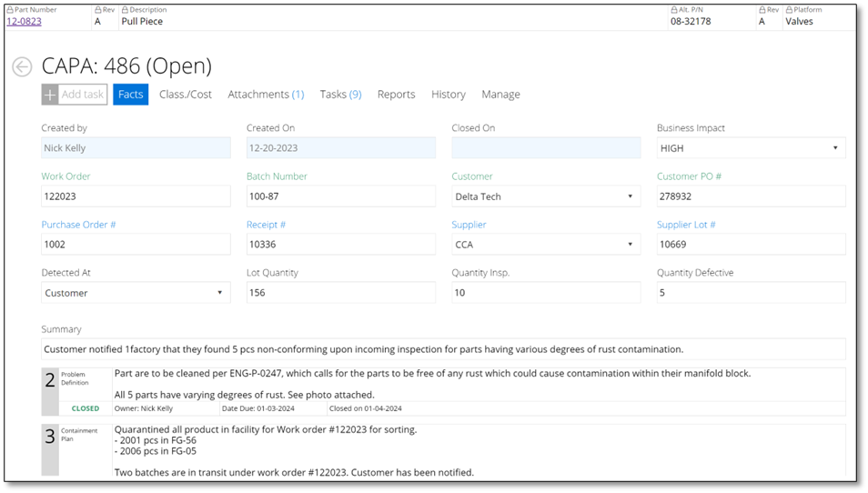Image resolution: width=868 pixels, height=493 pixels.
Task: Open the Manage tab
Action: 500,95
